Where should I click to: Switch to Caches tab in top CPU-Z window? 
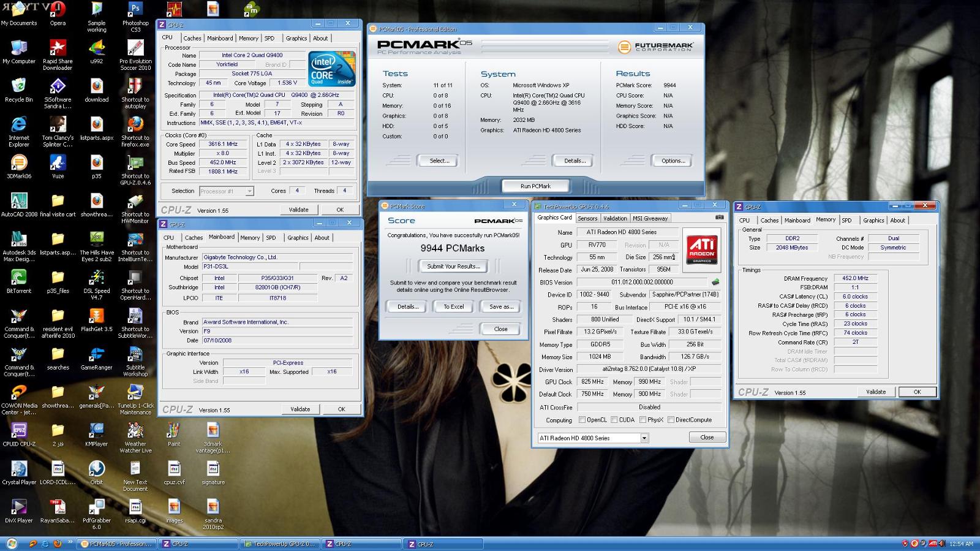[192, 38]
